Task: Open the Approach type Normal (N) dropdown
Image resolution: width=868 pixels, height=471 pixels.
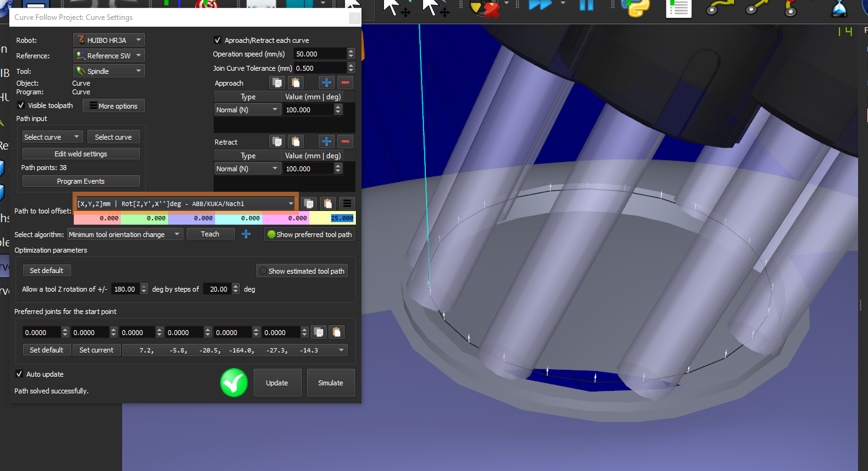Action: (247, 110)
